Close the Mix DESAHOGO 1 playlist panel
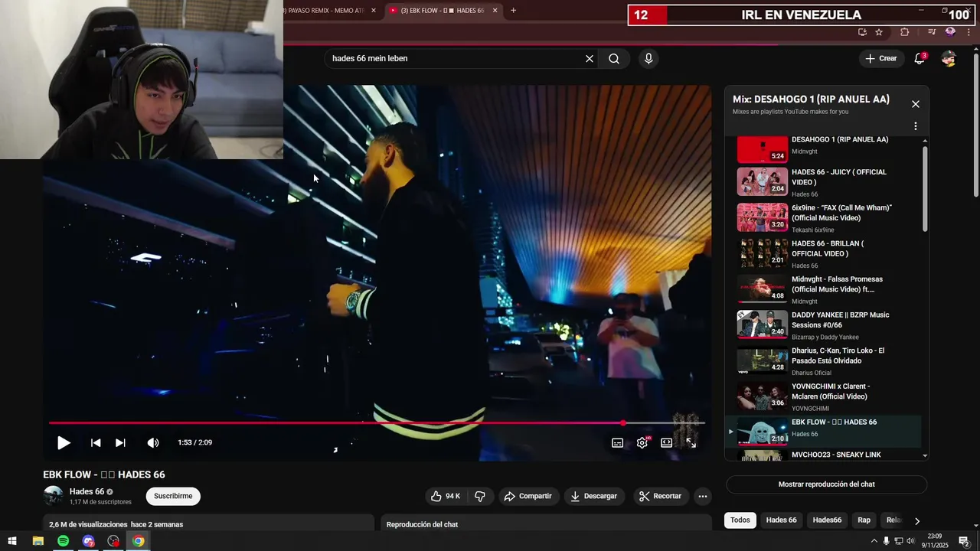 click(915, 104)
